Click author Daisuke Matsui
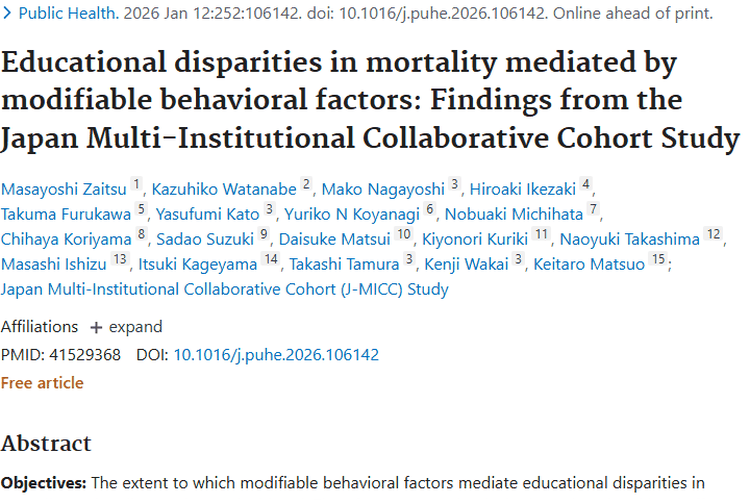Screen dimensions: 750x500 point(335,238)
